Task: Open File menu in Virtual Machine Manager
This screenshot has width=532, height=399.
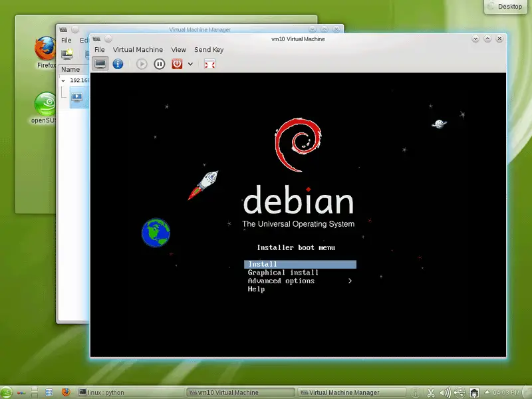Action: (66, 40)
